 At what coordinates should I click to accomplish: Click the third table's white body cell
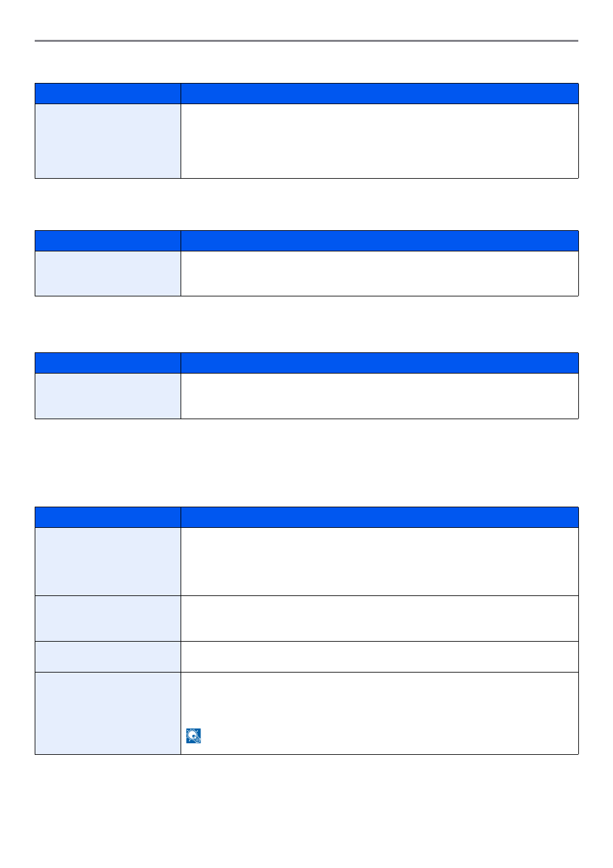tap(380, 396)
